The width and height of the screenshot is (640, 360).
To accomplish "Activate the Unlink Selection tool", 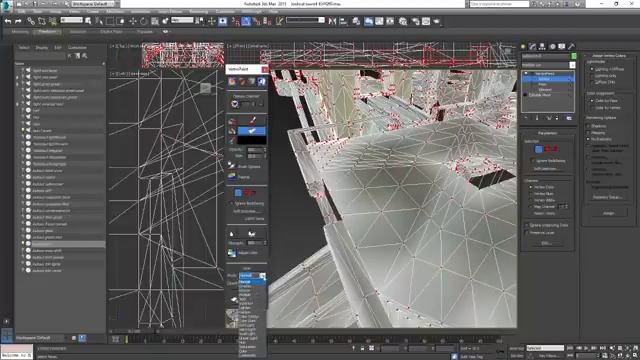I will coord(42,21).
